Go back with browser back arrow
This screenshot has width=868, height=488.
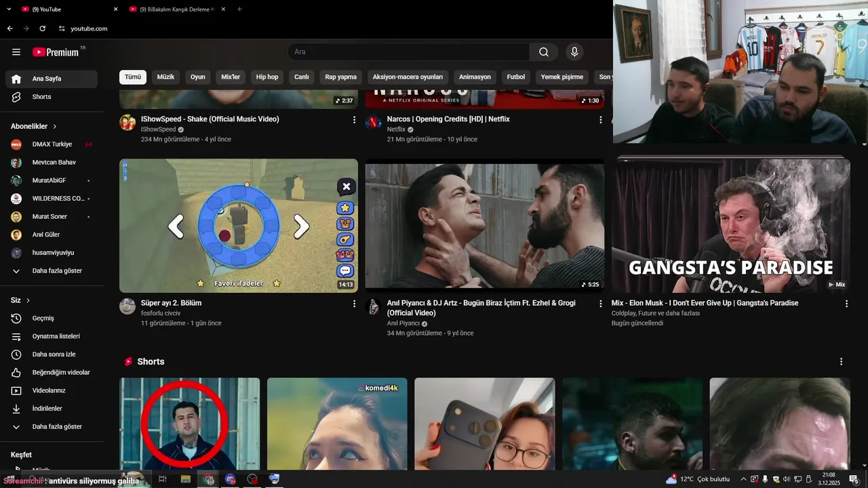coord(9,28)
